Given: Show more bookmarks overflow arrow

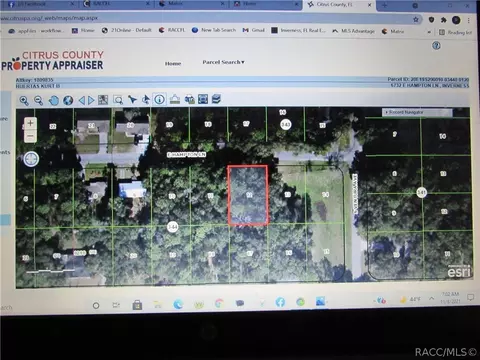Looking at the screenshot, I should pos(429,32).
